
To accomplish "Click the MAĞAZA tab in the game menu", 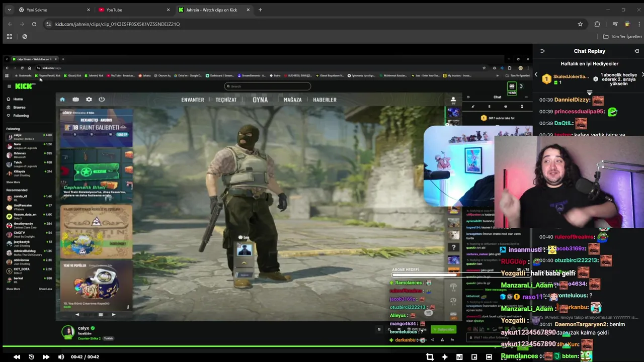I will pos(292,100).
